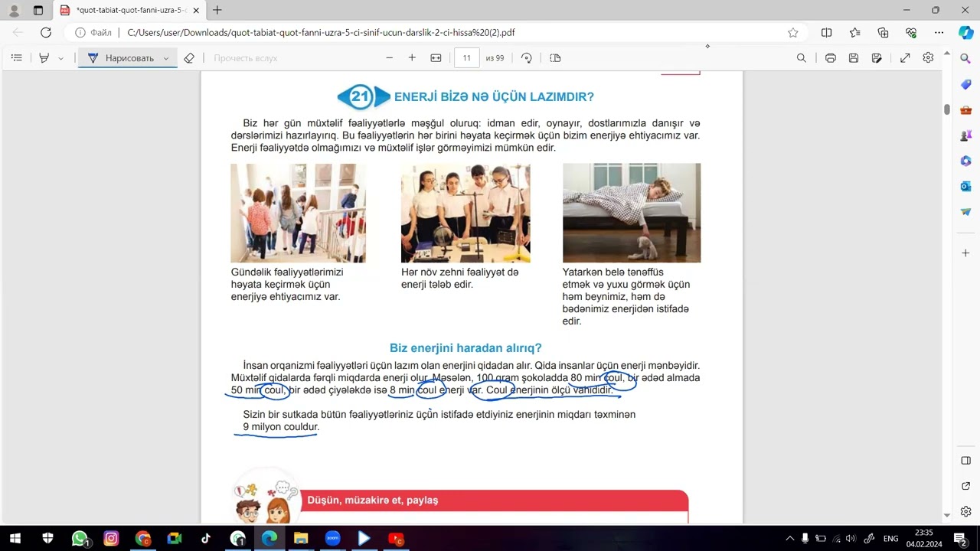Screen dimensions: 980x551
Task: Open the Windows notification center
Action: pos(959,539)
